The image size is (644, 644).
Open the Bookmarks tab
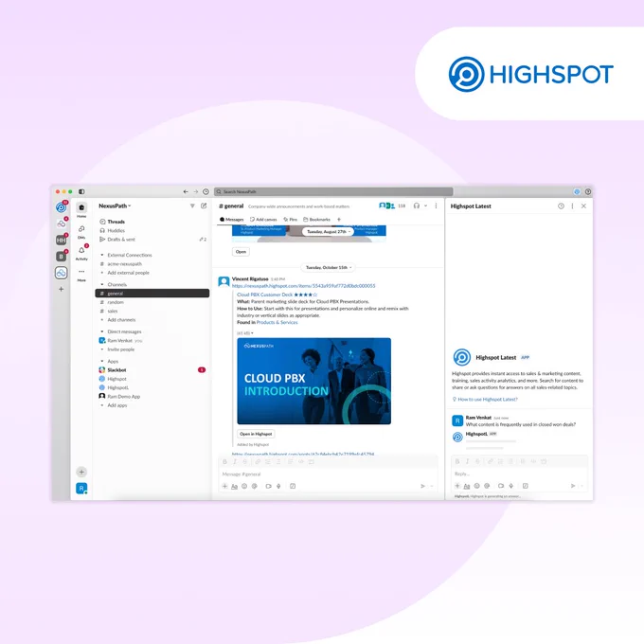(316, 220)
